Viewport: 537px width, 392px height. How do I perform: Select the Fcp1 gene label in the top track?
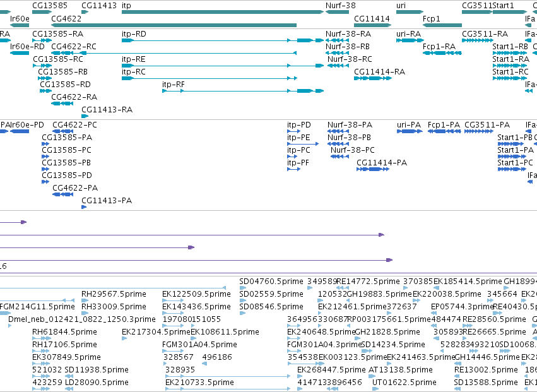(432, 18)
